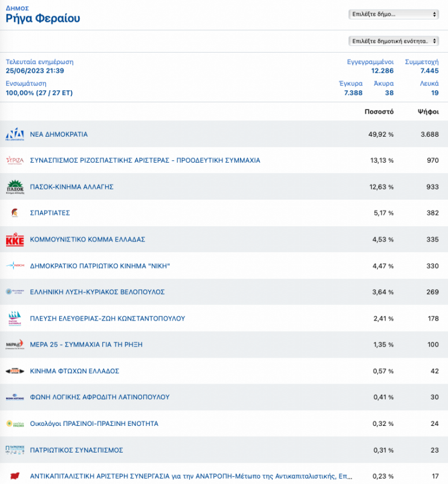Open the ΝΕΑ ΔΗΜΟΚΡΑΤΙΑ results link
448x484 pixels.
[x=59, y=134]
